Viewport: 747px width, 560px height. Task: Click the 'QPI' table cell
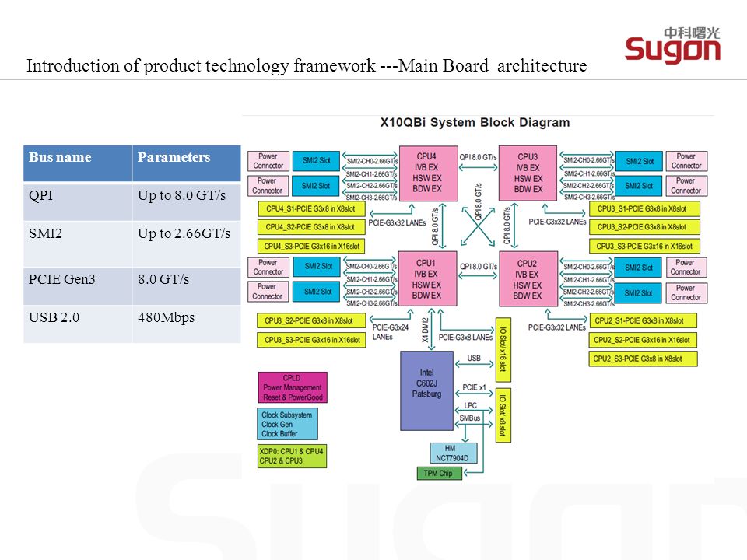pyautogui.click(x=77, y=201)
